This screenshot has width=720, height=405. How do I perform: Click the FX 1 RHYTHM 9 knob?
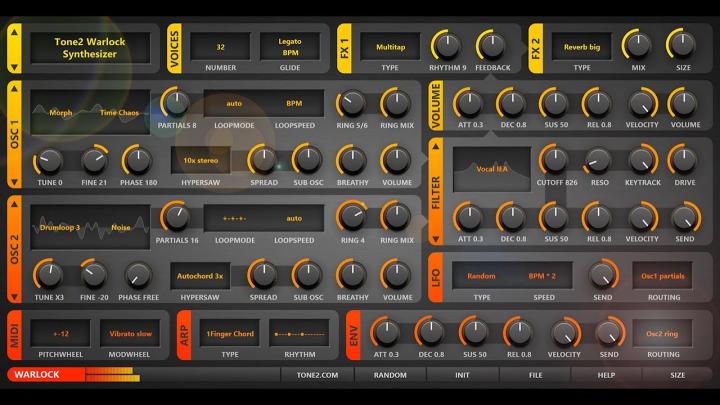(x=446, y=45)
